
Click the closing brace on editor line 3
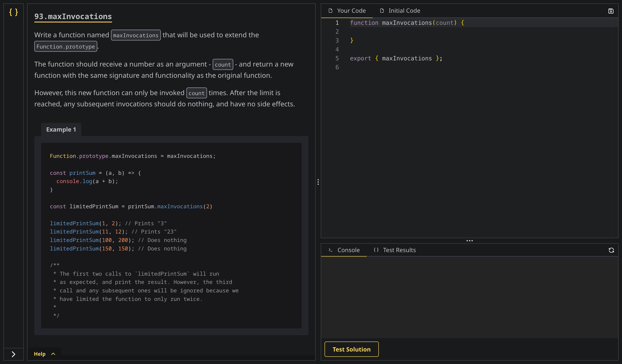coord(352,40)
